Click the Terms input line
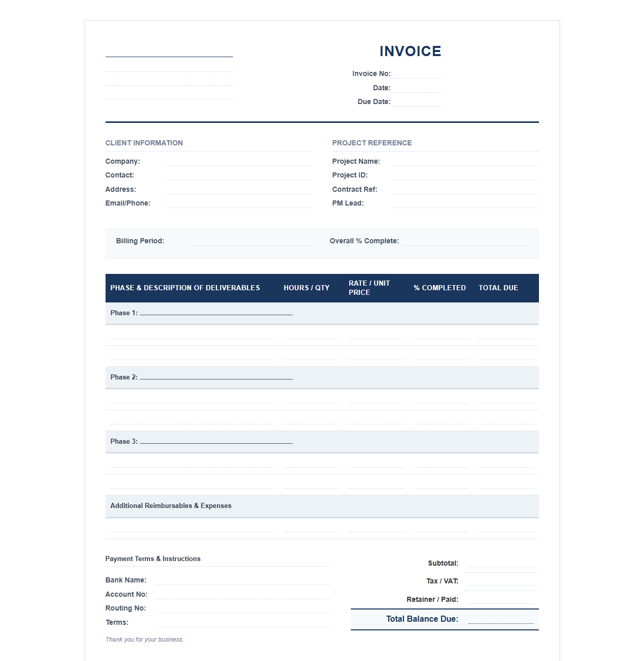 point(243,622)
